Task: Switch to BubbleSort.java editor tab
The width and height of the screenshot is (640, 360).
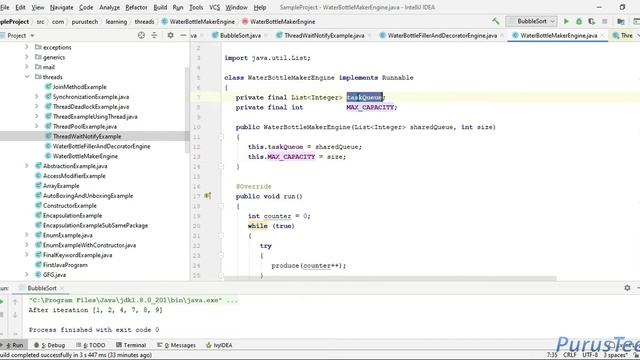Action: [240, 36]
